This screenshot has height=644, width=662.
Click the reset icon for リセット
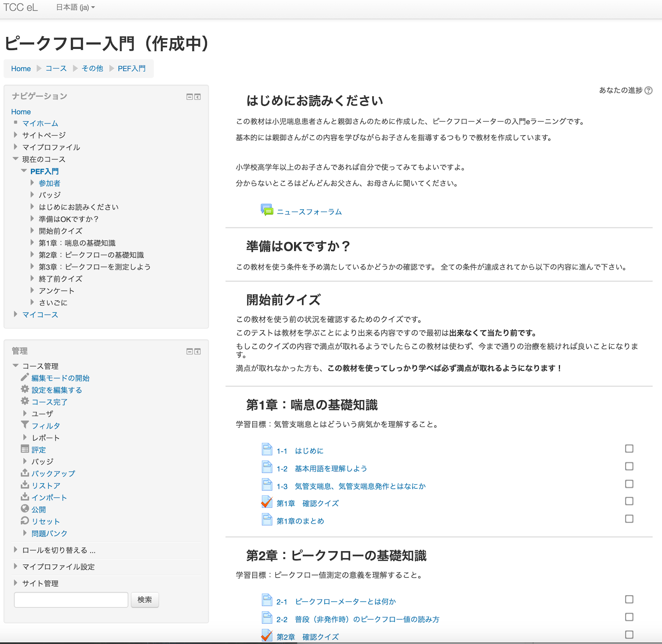point(25,521)
